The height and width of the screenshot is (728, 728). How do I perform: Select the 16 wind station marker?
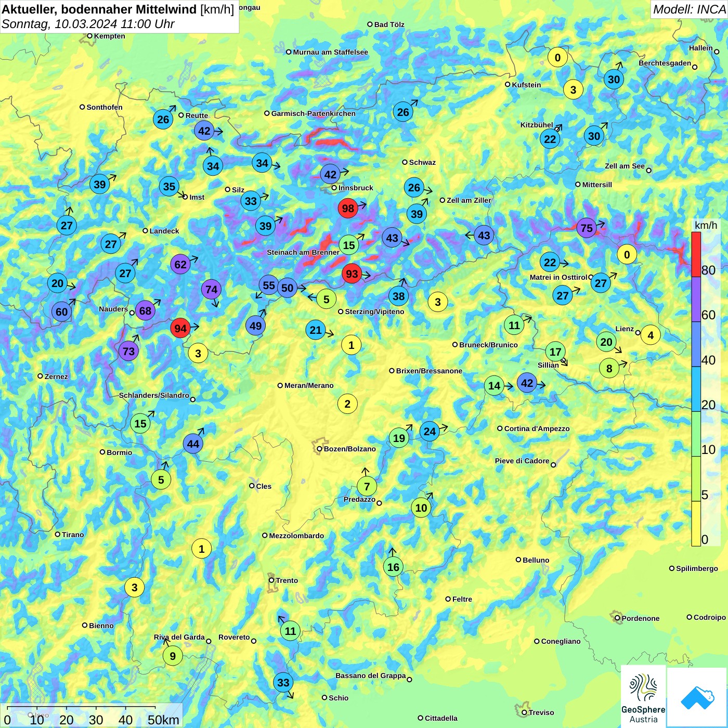[x=393, y=567]
